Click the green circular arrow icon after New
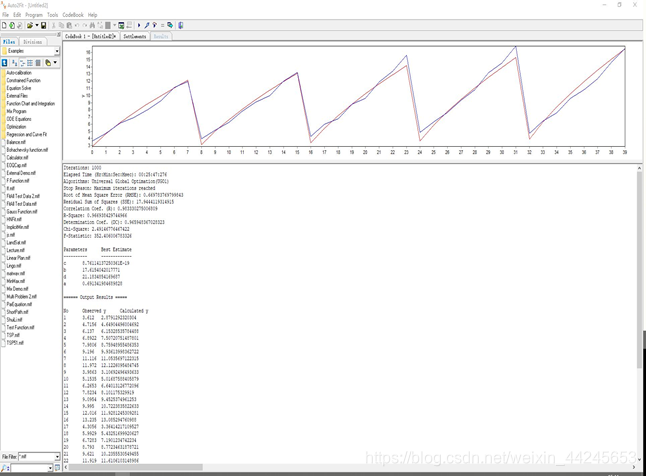Image resolution: width=646 pixels, height=476 pixels. pos(12,25)
